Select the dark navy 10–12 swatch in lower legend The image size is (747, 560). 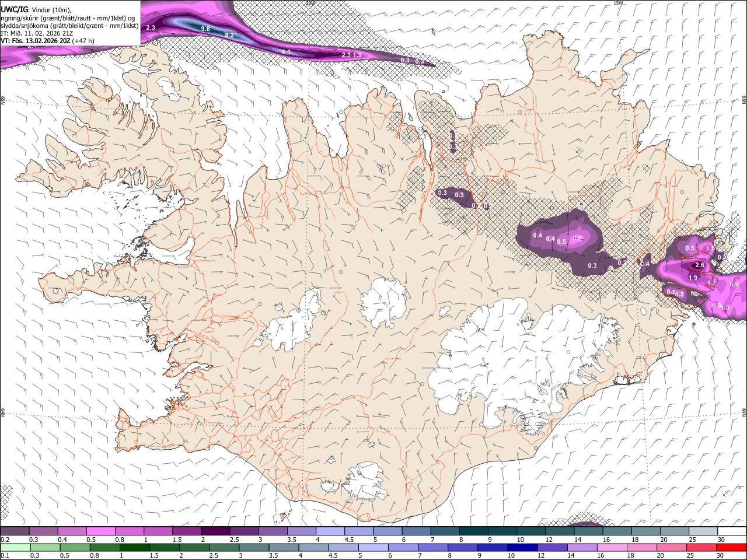pos(521,547)
